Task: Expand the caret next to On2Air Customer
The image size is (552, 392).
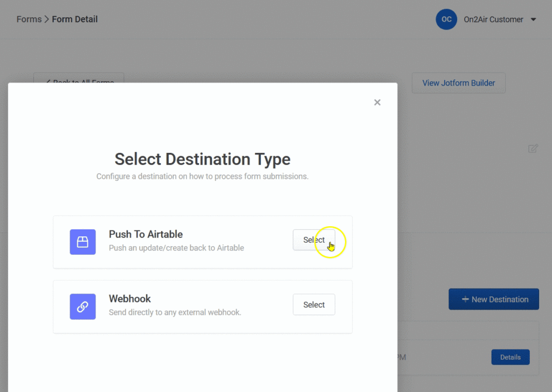Action: pos(533,19)
